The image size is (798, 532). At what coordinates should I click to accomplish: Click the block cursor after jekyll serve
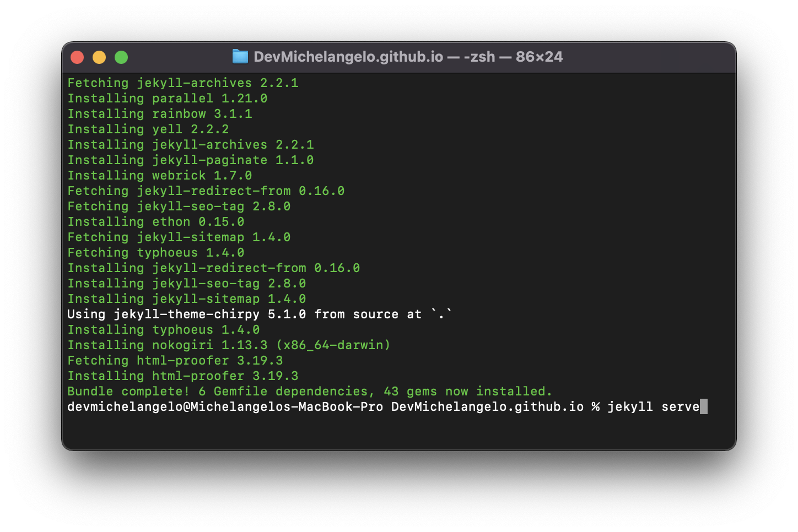704,406
